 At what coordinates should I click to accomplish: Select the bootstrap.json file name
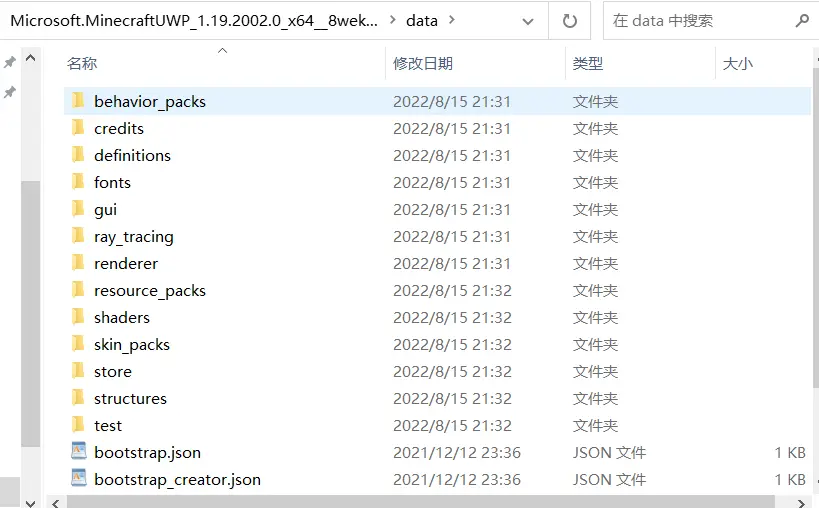coord(147,453)
